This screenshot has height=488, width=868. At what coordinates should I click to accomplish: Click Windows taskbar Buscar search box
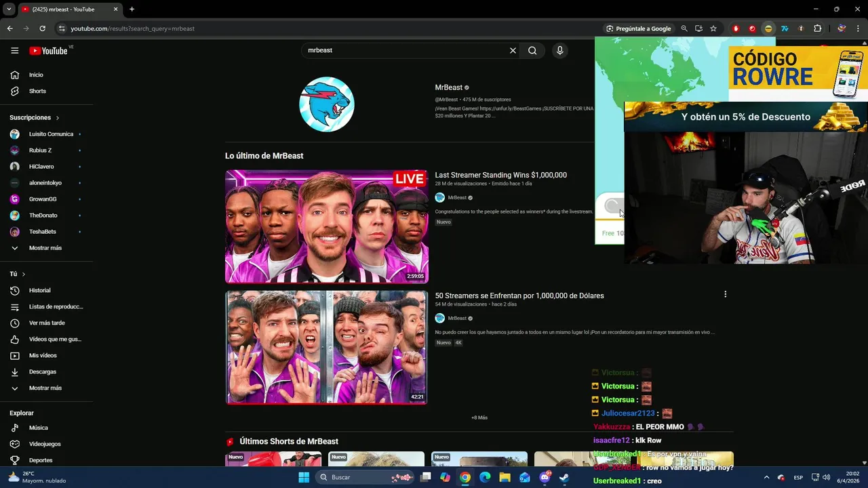tap(366, 477)
